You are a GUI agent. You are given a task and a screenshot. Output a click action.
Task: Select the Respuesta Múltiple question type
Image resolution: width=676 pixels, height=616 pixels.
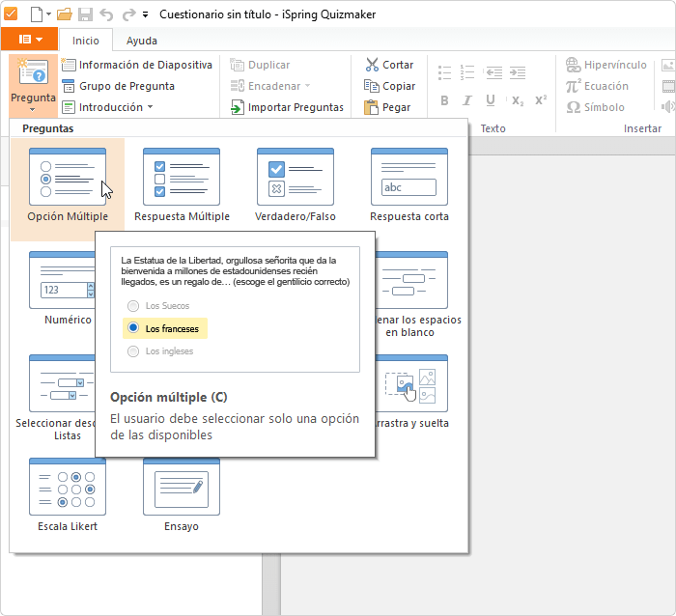coord(182,185)
